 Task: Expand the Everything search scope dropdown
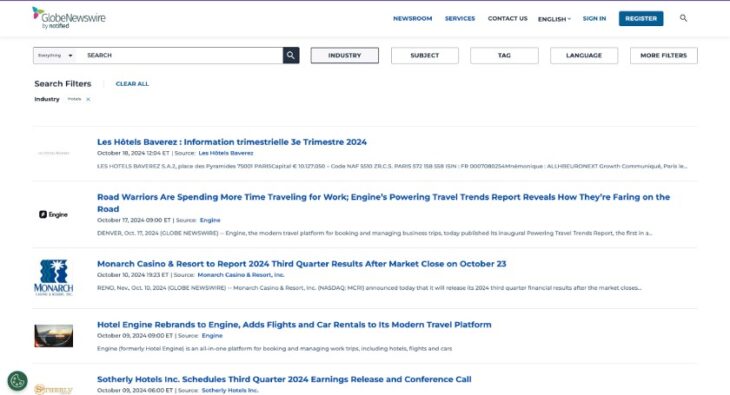[x=55, y=55]
